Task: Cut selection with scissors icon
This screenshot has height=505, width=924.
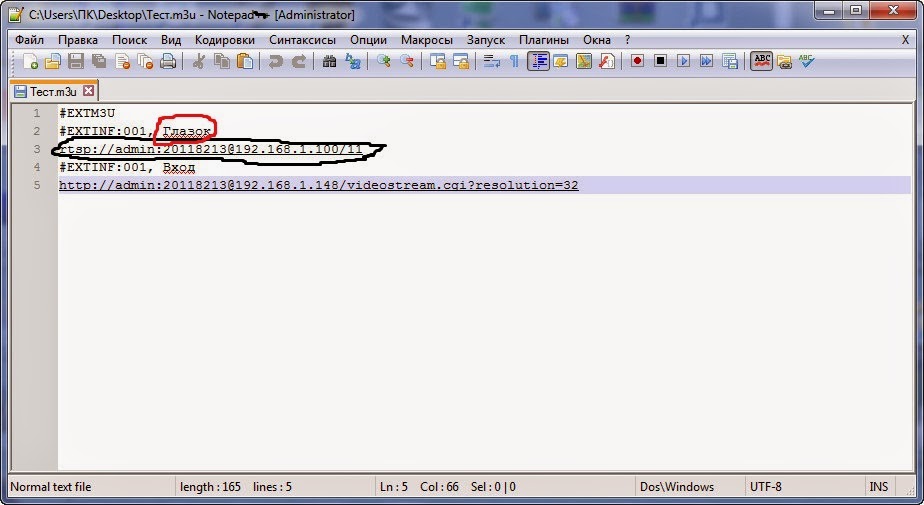Action: click(x=199, y=61)
